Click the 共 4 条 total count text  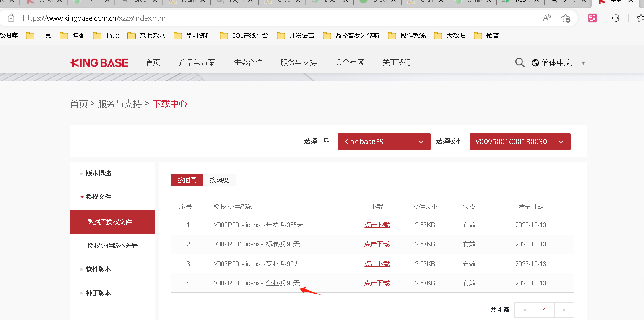coord(500,310)
